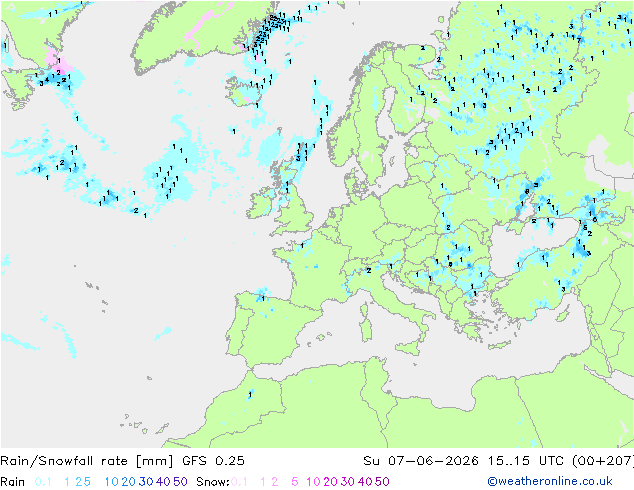
Task: Click on Ireland on the map
Action: pyautogui.click(x=259, y=205)
